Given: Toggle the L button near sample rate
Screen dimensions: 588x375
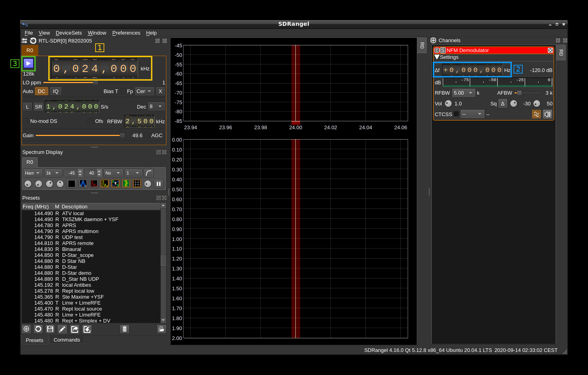Looking at the screenshot, I should [27, 107].
